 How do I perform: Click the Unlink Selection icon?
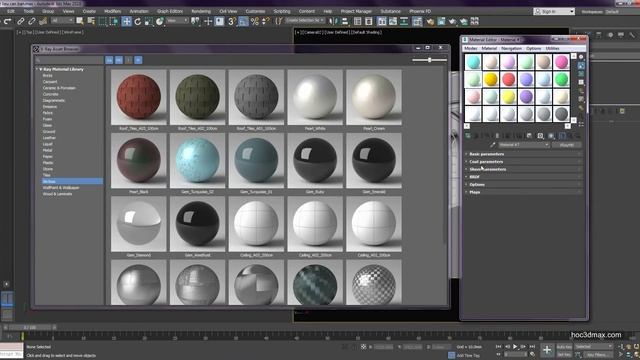[31, 21]
